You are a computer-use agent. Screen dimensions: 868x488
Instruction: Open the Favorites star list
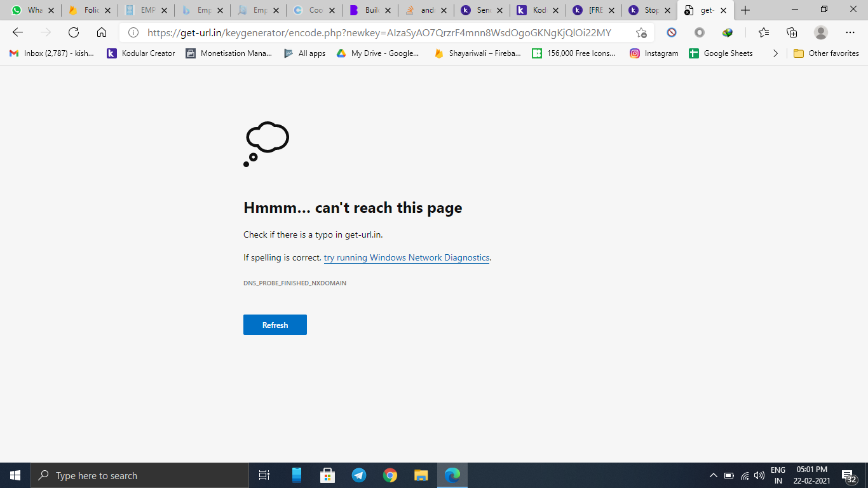[763, 32]
